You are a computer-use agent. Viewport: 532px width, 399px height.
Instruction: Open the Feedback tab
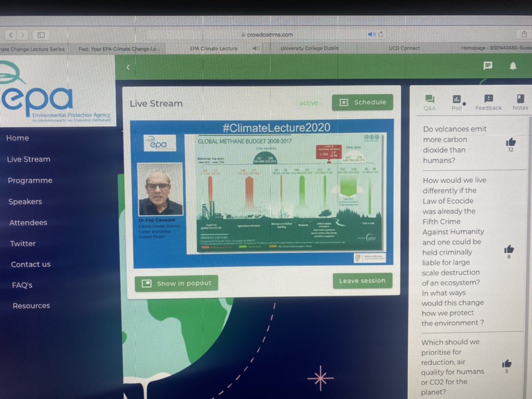click(x=488, y=102)
